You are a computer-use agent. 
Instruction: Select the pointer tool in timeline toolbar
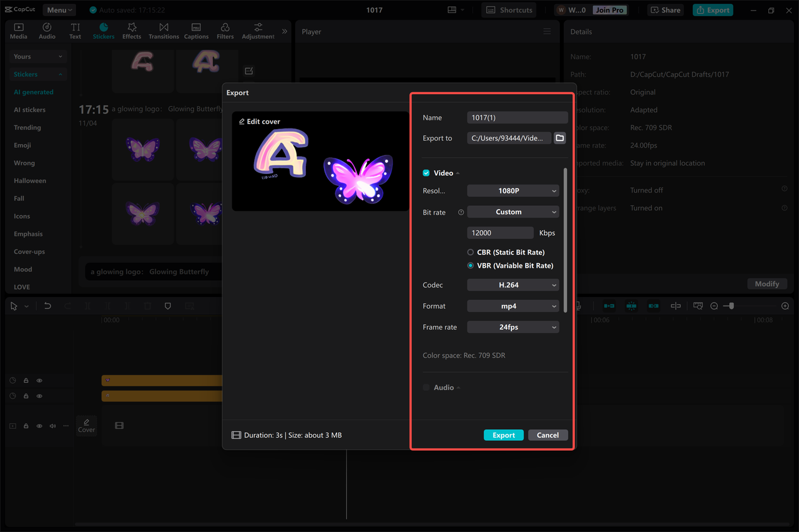[14, 306]
